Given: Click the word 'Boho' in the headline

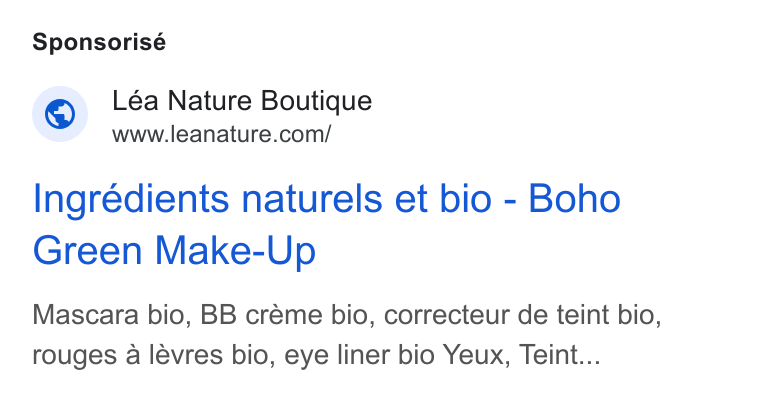Looking at the screenshot, I should tap(574, 198).
